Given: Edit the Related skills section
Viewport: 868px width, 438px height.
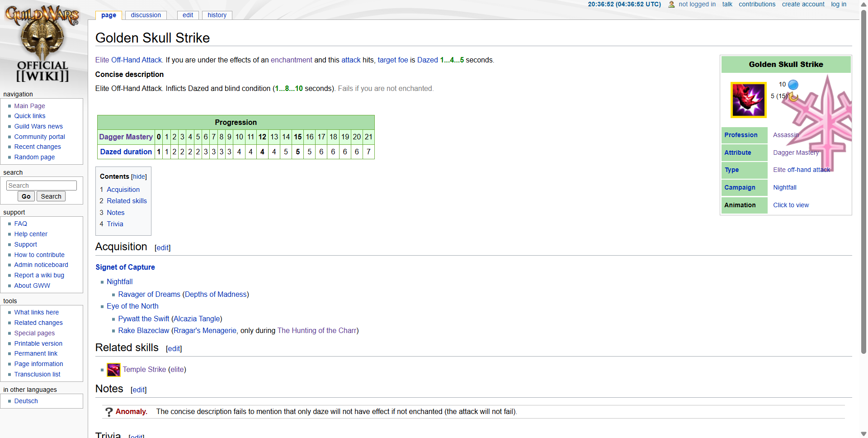Looking at the screenshot, I should coord(174,349).
